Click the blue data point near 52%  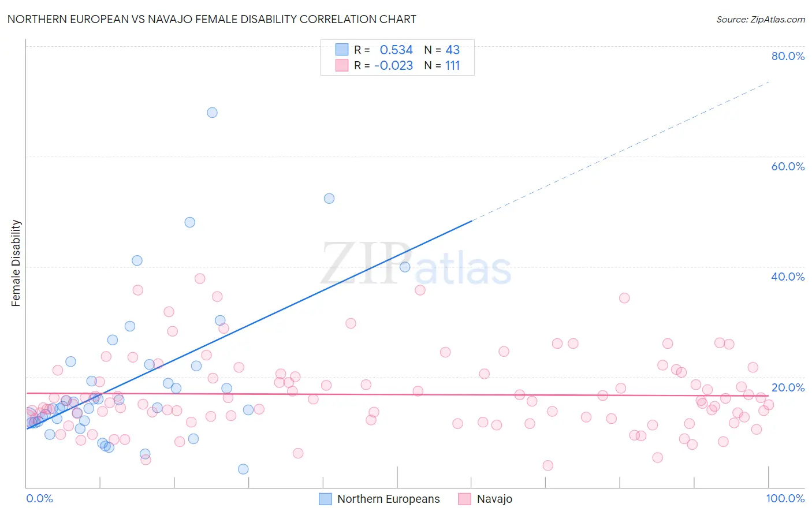point(329,199)
